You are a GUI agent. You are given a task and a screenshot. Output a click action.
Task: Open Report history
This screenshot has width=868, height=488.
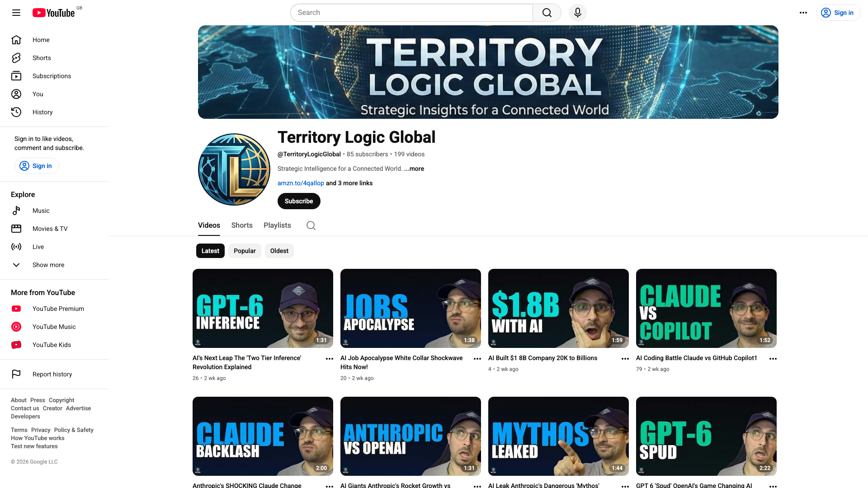click(x=54, y=374)
